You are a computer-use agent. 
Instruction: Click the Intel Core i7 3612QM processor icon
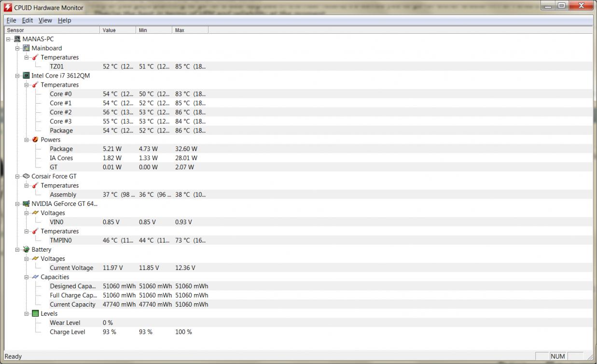[26, 76]
